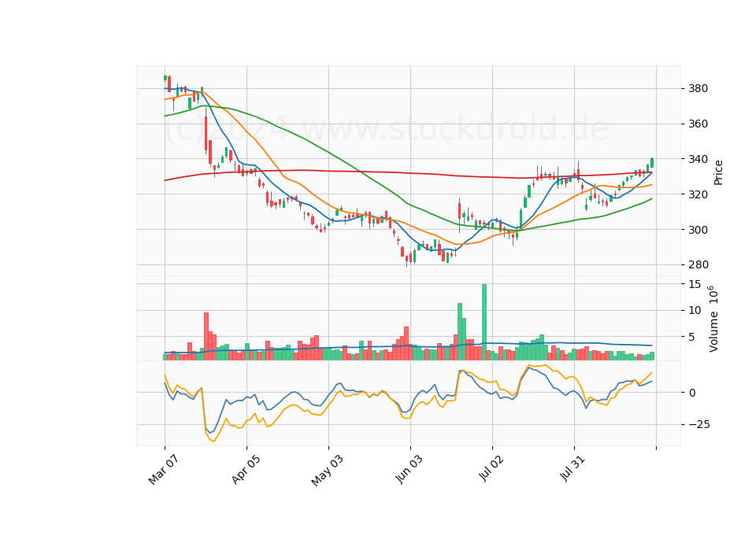Select the 340 price tick label

(x=699, y=159)
